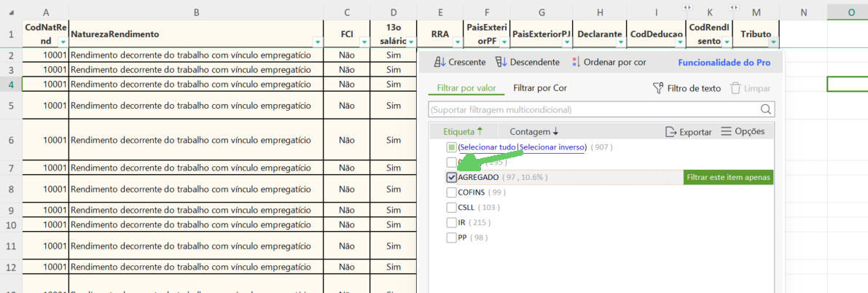
Task: Click the description cell in row 10
Action: [197, 225]
